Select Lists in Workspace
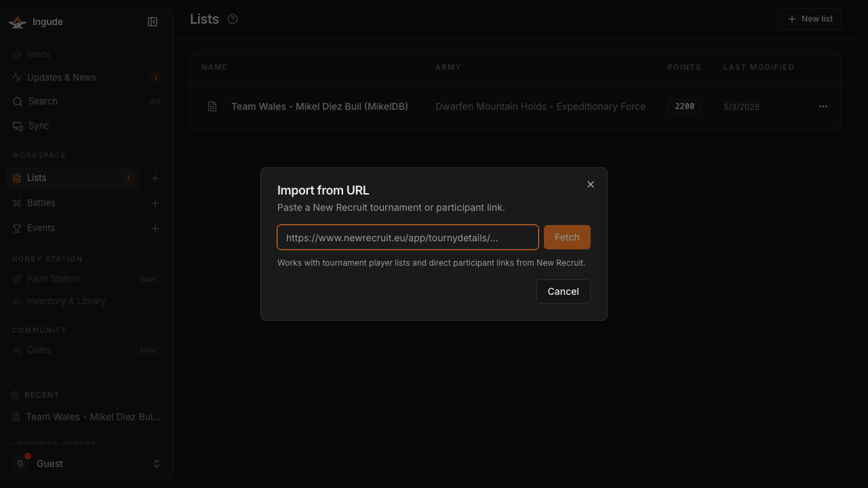 pyautogui.click(x=73, y=178)
